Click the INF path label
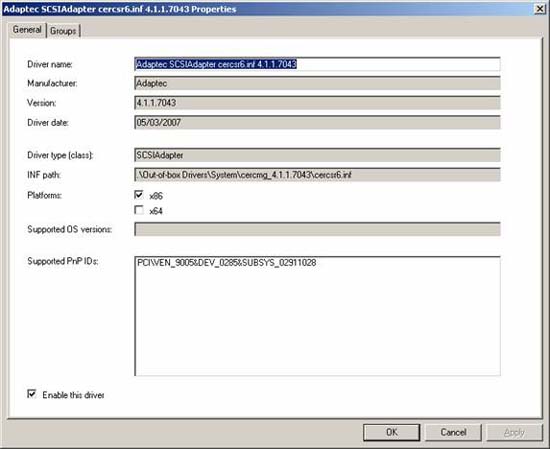 coord(44,175)
